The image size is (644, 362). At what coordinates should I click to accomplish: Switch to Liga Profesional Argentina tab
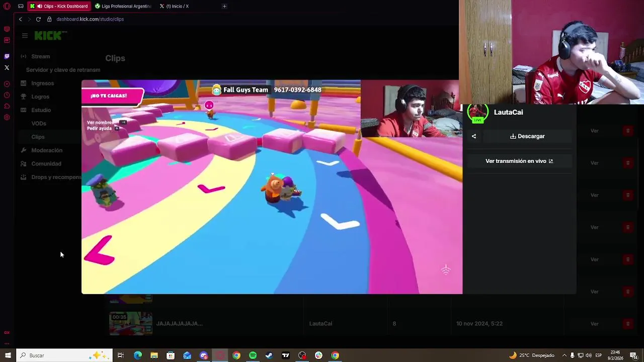point(123,6)
